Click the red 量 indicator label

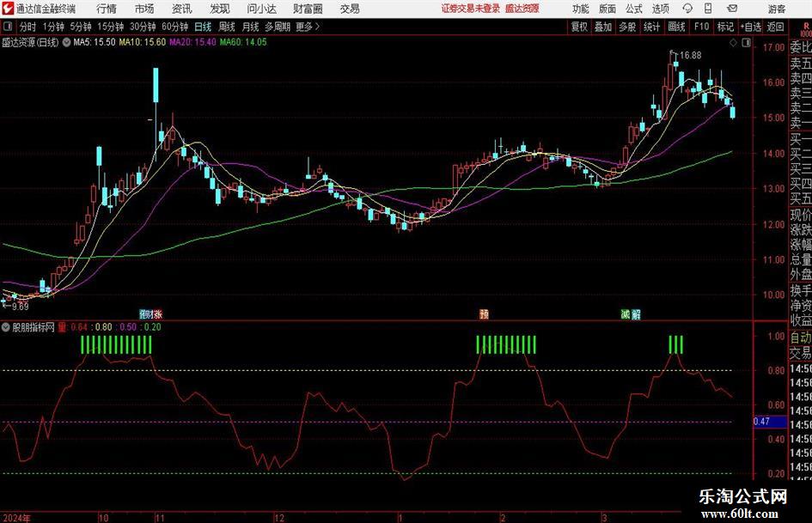click(x=62, y=327)
